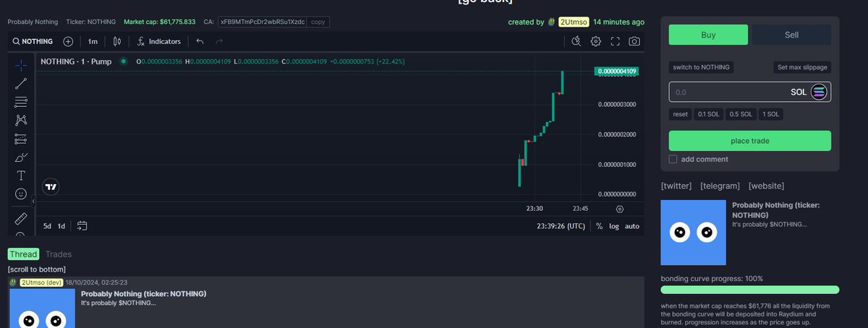Open the 1m timeframe selector
Viewport: 868px width, 328px height.
(93, 41)
